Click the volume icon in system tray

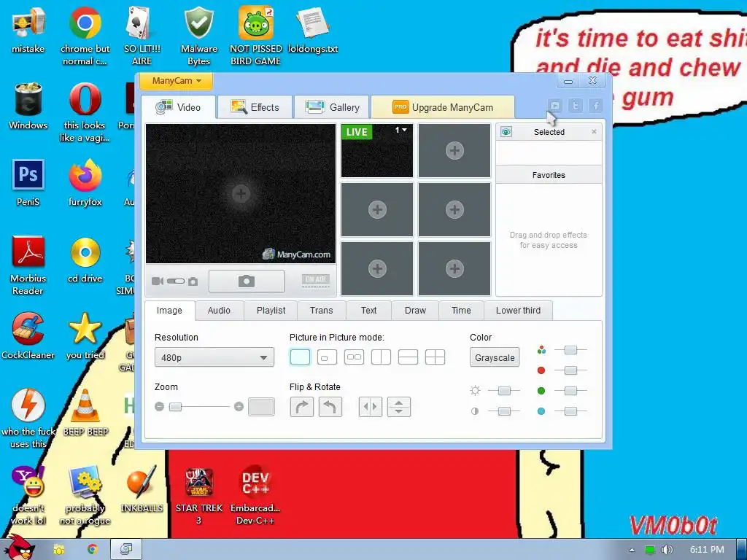pos(667,550)
